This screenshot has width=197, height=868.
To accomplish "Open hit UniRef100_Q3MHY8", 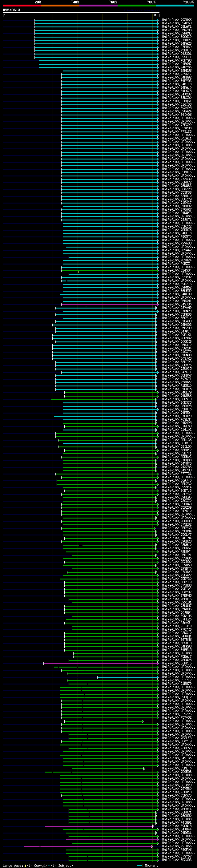I will [177, 792].
